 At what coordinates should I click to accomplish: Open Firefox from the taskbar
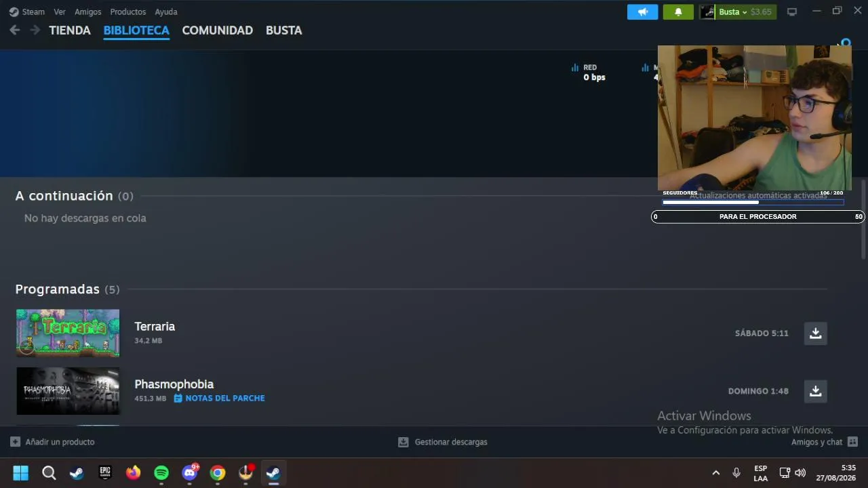tap(133, 472)
